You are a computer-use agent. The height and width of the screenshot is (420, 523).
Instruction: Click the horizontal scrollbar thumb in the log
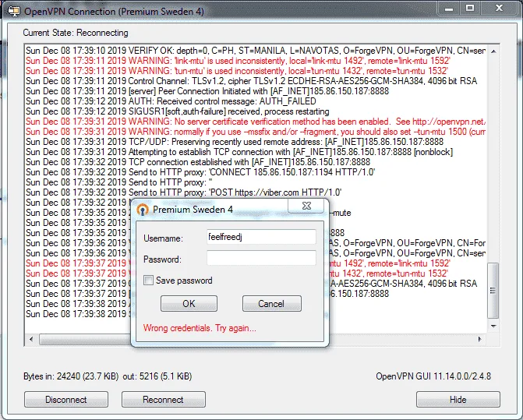coord(85,339)
